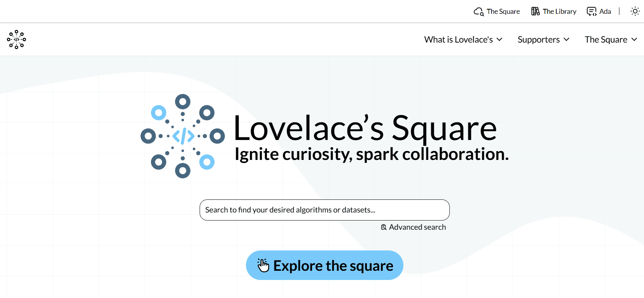644x298 pixels.
Task: Select the Supporters menu item
Action: (x=538, y=40)
